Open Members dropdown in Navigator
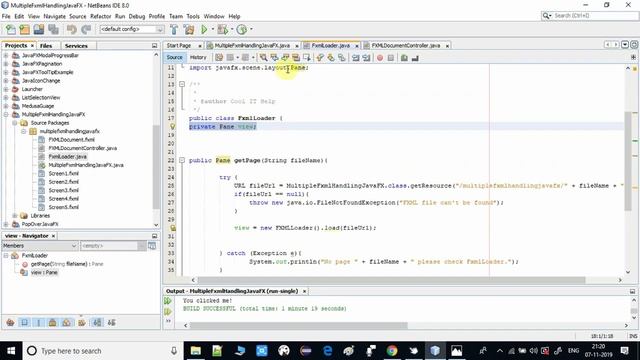Viewport: 640px width, 360px height. coord(40,246)
